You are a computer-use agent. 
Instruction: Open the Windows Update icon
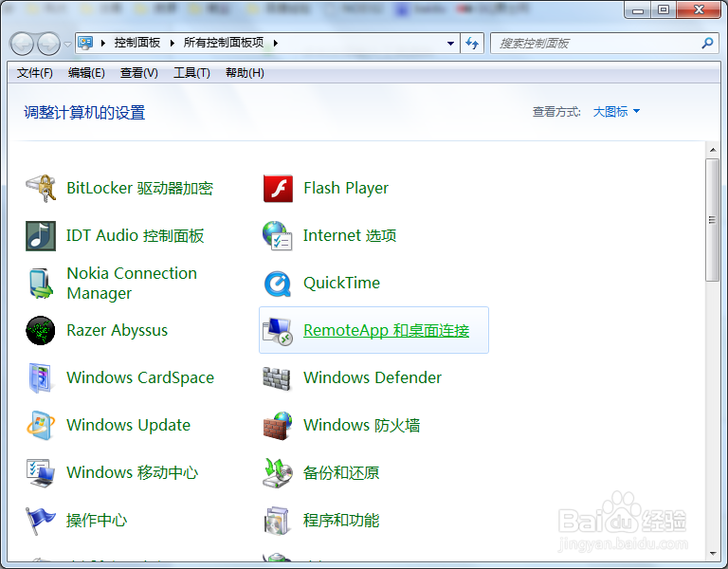(41, 426)
